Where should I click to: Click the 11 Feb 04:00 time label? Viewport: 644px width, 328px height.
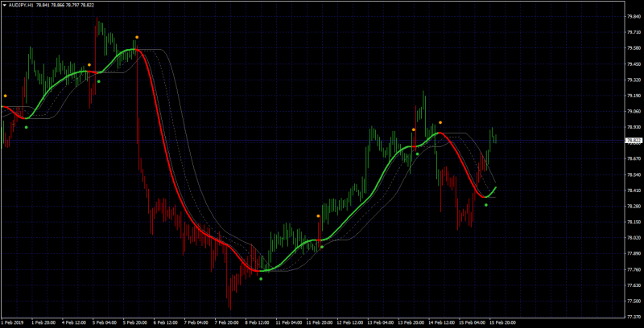(x=289, y=322)
